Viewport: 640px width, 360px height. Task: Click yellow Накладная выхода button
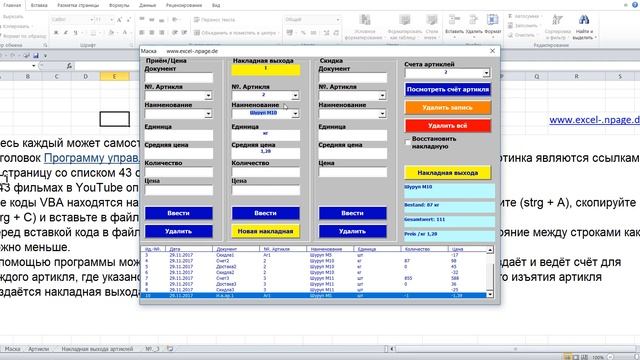pyautogui.click(x=448, y=173)
